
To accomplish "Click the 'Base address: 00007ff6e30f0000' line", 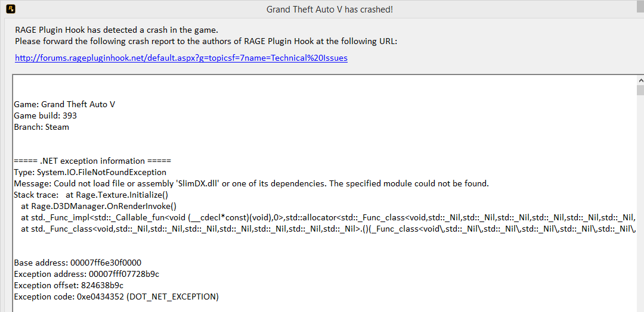I will tap(78, 263).
